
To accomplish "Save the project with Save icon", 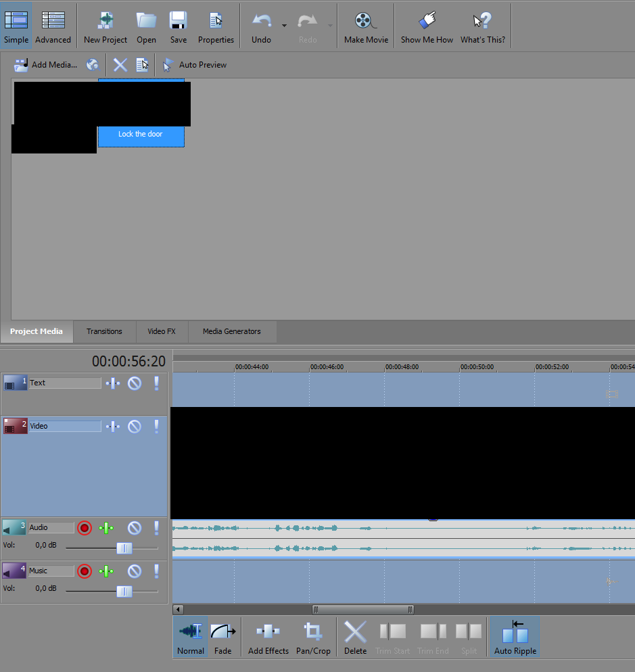I will point(179,26).
